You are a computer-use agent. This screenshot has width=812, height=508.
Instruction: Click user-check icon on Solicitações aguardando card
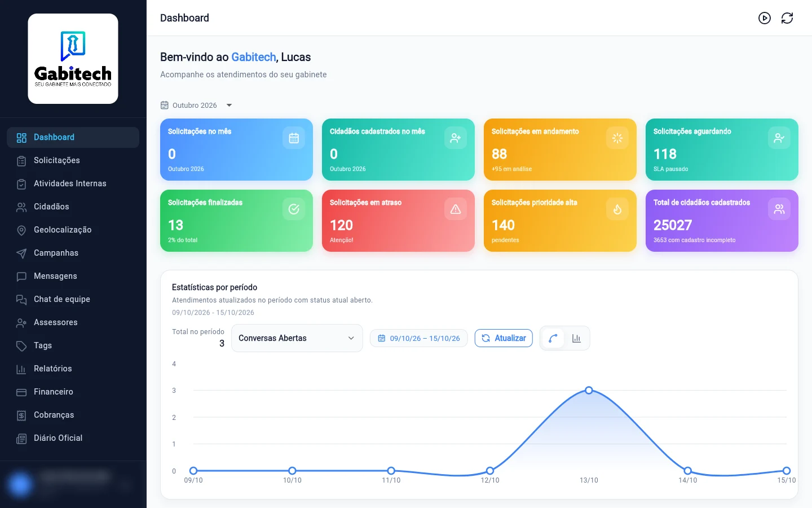coord(779,138)
